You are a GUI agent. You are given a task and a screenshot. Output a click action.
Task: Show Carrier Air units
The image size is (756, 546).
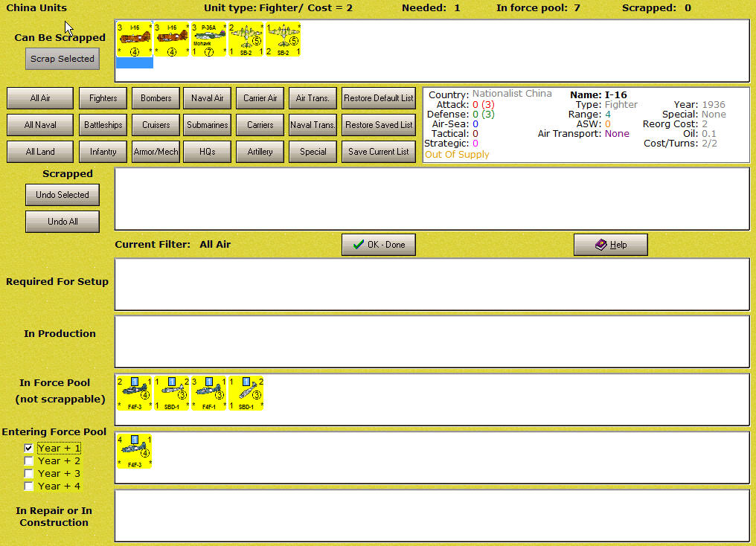[x=260, y=98]
